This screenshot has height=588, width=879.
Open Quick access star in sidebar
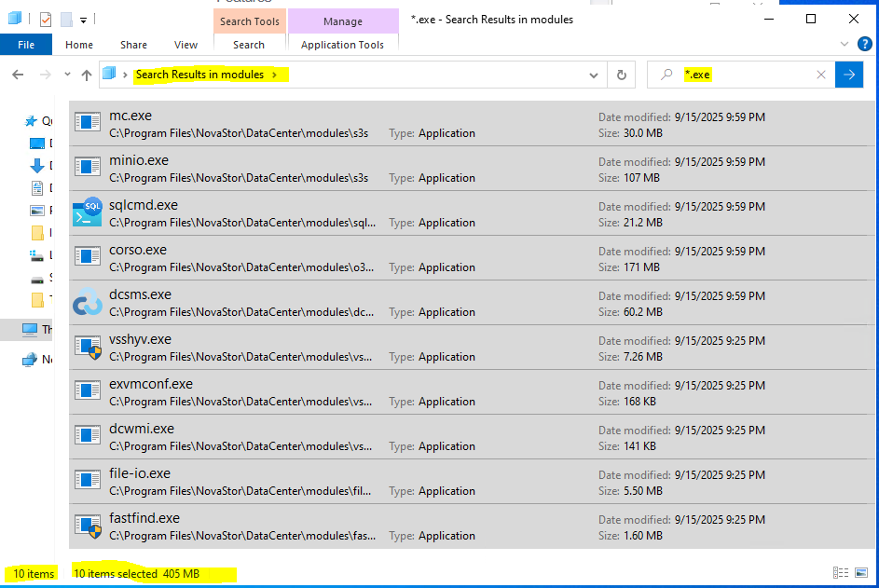31,121
